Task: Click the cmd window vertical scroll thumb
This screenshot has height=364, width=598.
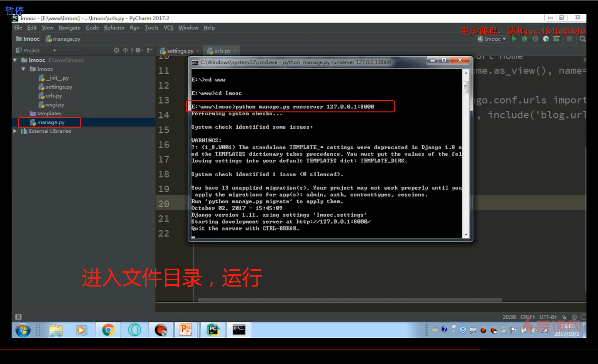Action: click(466, 87)
